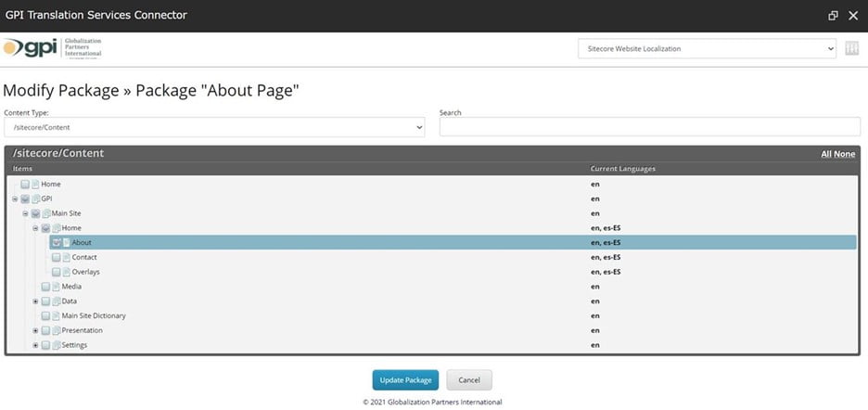The width and height of the screenshot is (868, 410).
Task: Click into the Search field
Action: [650, 127]
